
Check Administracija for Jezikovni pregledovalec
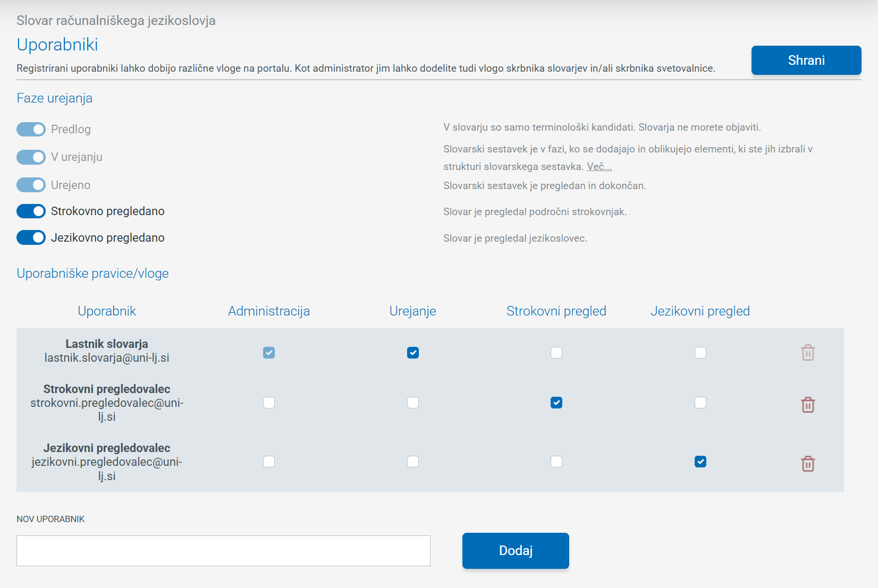[x=269, y=462]
